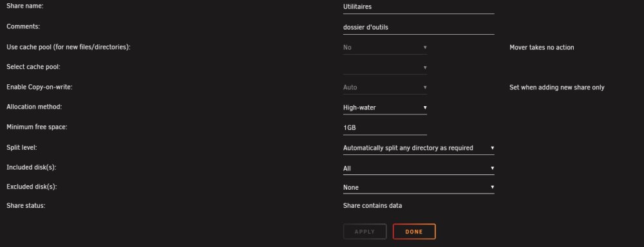Click the 'Use cache pool' label text

(x=68, y=47)
